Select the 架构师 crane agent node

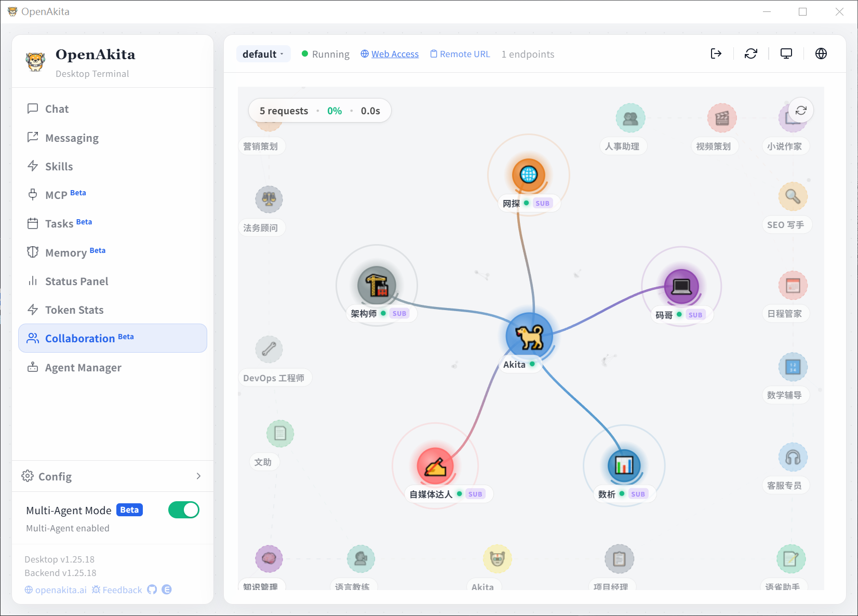point(377,285)
